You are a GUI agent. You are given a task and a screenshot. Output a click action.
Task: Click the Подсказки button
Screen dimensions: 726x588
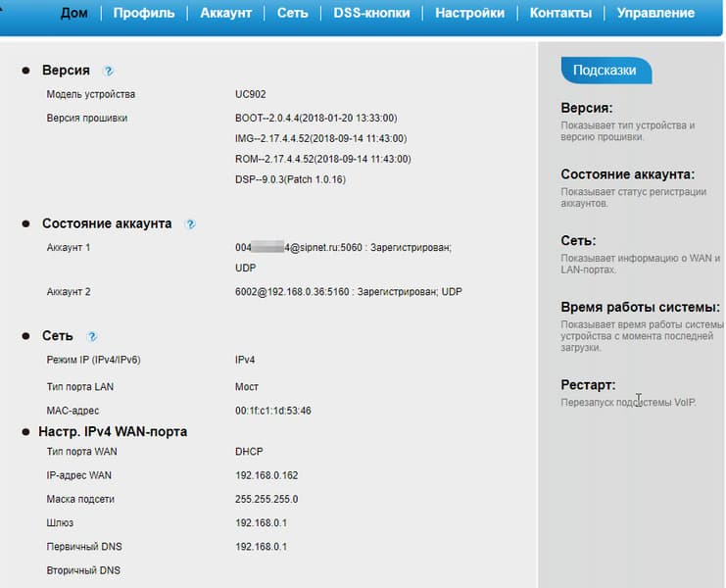pyautogui.click(x=606, y=71)
